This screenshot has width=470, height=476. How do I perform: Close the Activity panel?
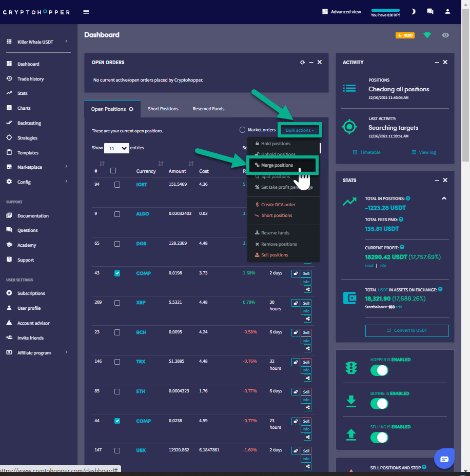pos(445,62)
